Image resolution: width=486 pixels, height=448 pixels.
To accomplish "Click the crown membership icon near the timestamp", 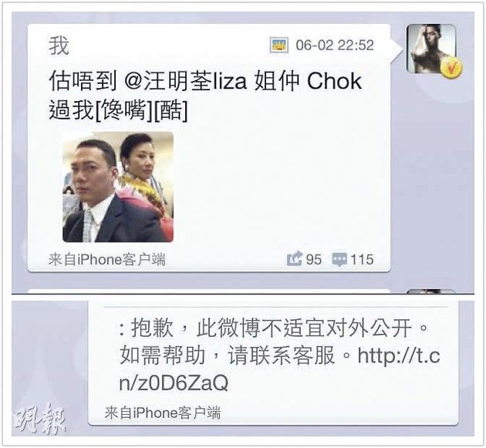I will point(279,45).
